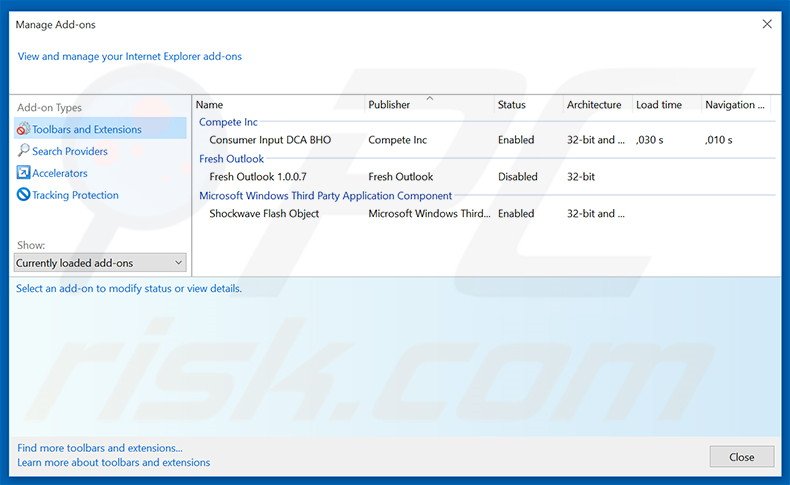Click the Fresh Outlook group heading

(231, 159)
